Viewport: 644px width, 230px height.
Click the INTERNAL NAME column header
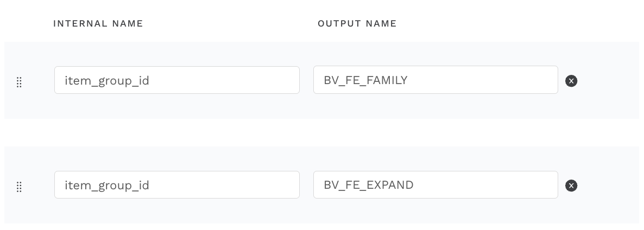(98, 23)
